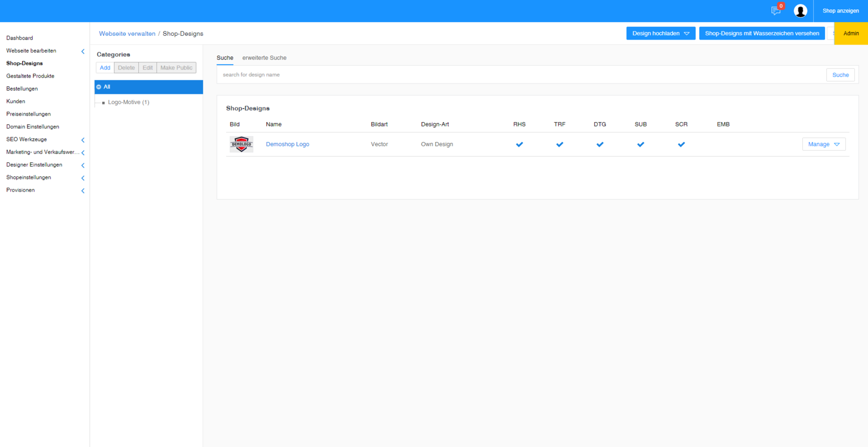The height and width of the screenshot is (447, 868).
Task: Toggle DTG checkmark for Demoshop Logo
Action: point(599,144)
